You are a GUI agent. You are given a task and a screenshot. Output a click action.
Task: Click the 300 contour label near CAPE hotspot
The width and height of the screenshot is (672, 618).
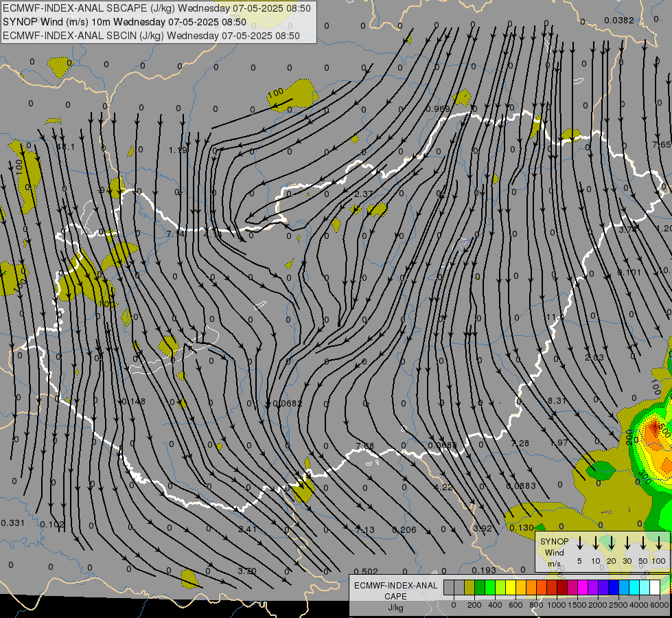[645, 477]
